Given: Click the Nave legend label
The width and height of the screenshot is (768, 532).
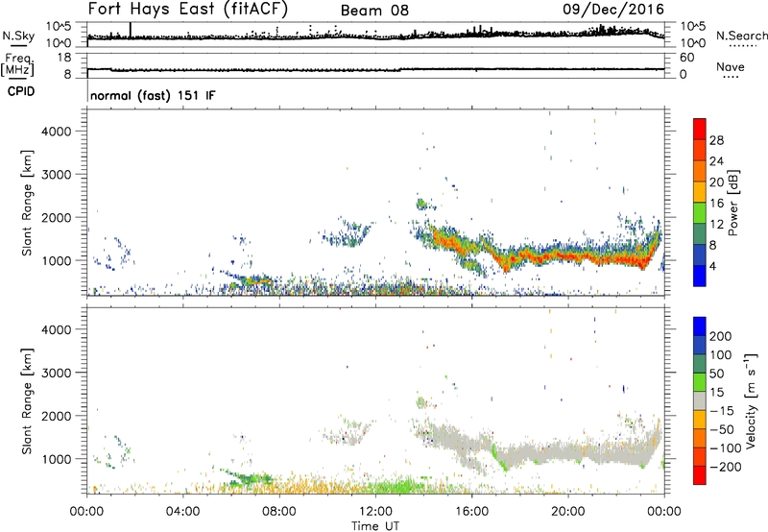Looking at the screenshot, I should pyautogui.click(x=731, y=66).
